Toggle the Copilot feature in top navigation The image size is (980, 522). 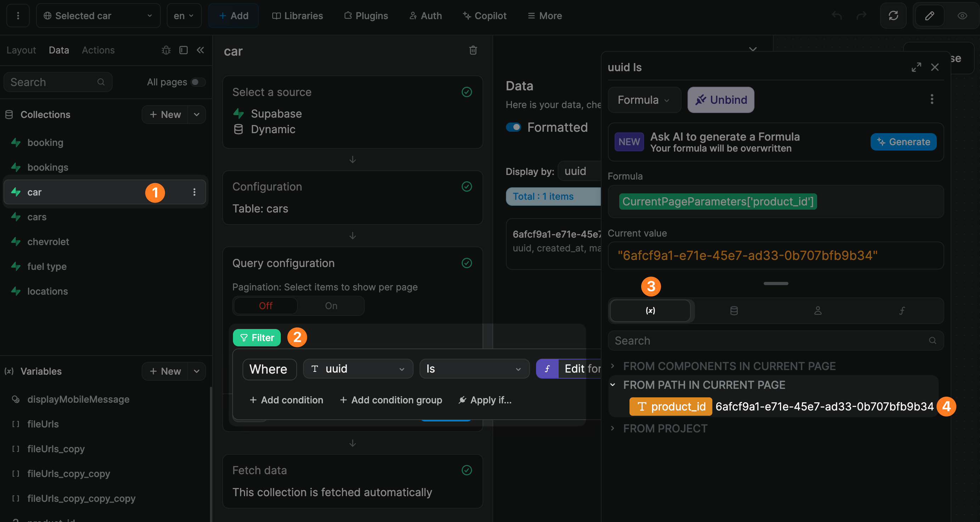485,16
